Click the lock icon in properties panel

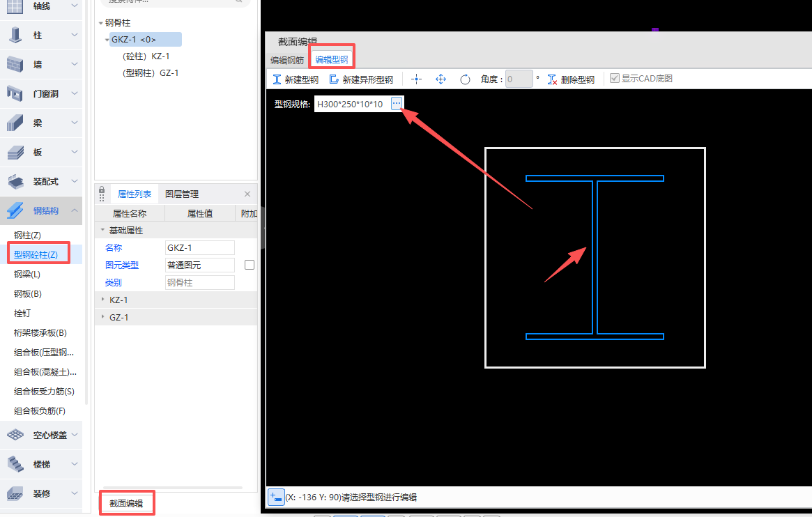tap(102, 190)
